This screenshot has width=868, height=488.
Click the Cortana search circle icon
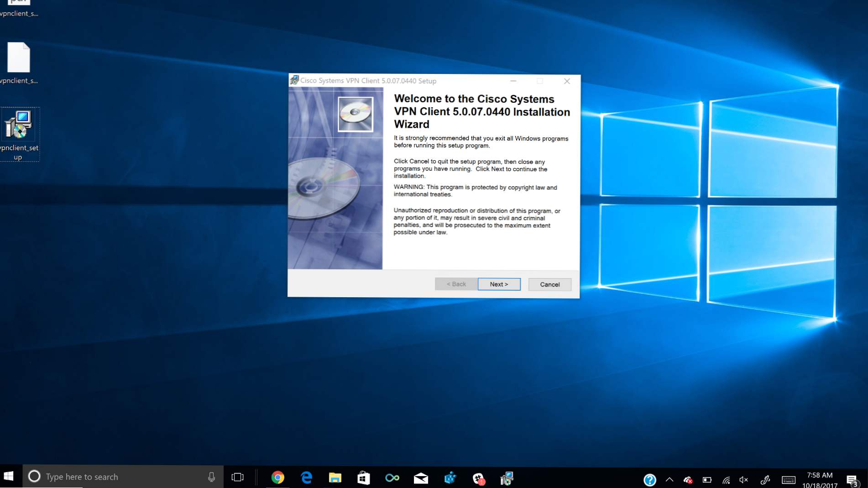point(34,477)
